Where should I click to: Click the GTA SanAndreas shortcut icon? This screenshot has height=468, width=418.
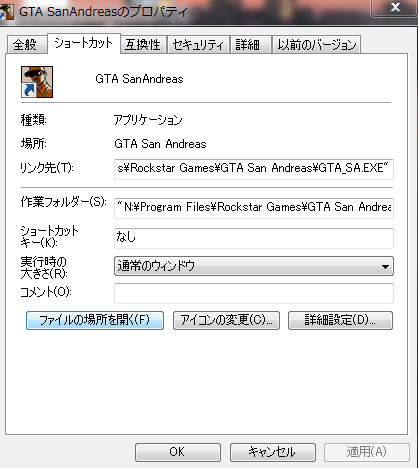(x=37, y=82)
